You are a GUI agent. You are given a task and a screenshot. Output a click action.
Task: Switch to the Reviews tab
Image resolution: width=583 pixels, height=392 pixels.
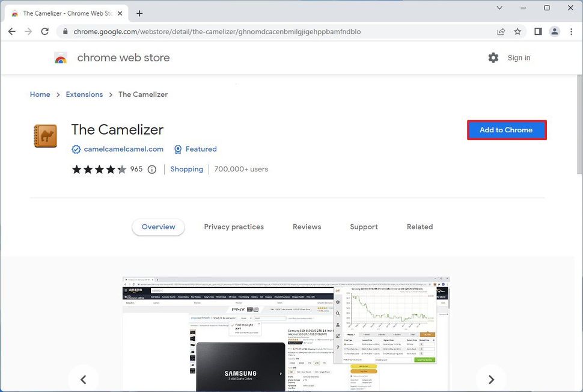(307, 227)
